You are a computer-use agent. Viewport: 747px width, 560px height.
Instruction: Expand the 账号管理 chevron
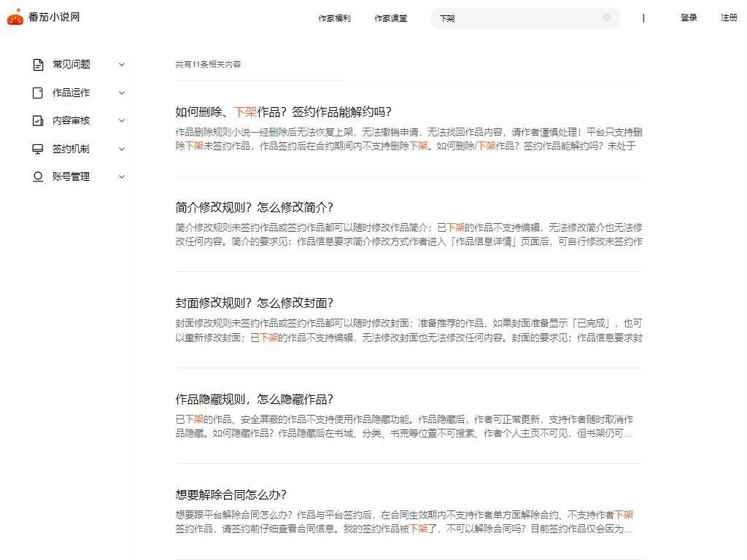pos(122,176)
